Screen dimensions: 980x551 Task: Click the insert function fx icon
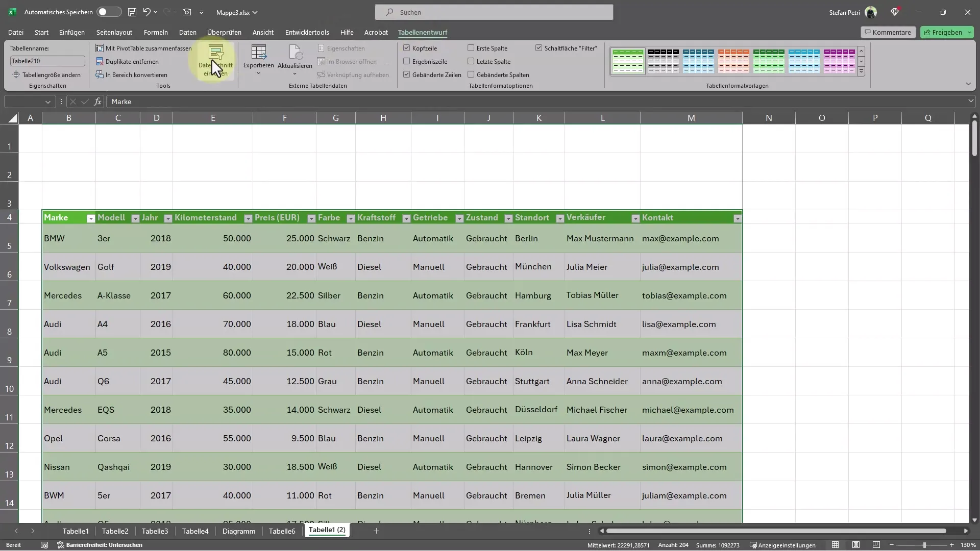pyautogui.click(x=97, y=102)
